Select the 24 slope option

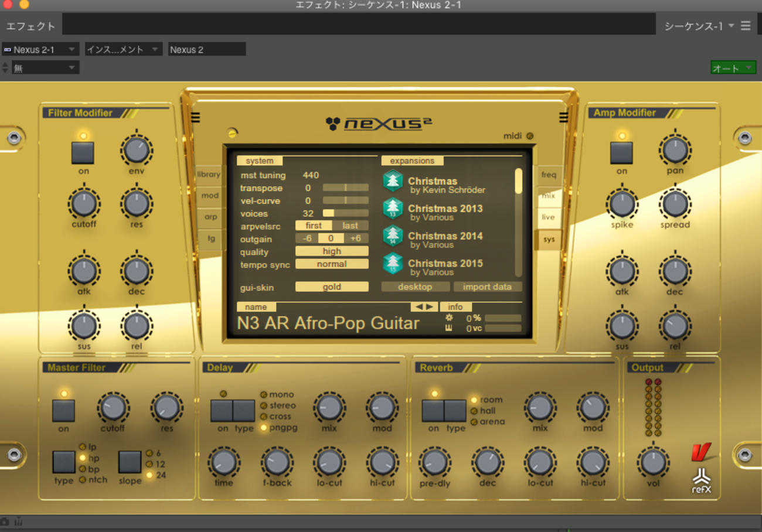(149, 475)
